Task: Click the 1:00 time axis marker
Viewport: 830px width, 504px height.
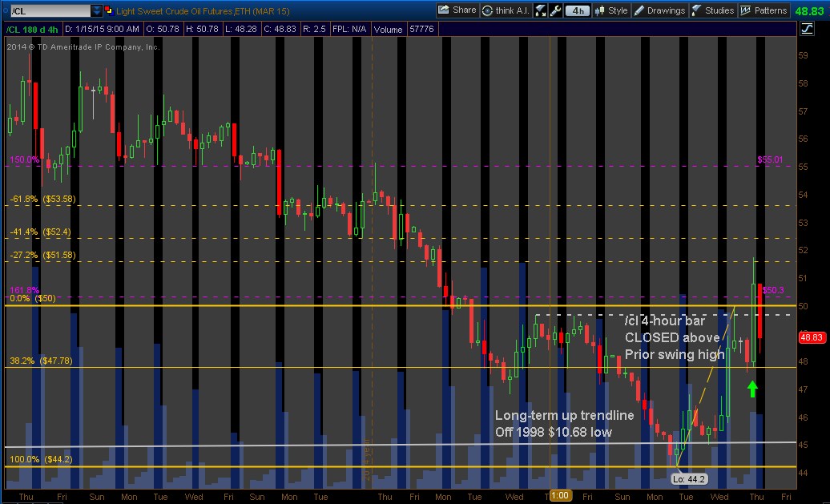Action: [559, 496]
